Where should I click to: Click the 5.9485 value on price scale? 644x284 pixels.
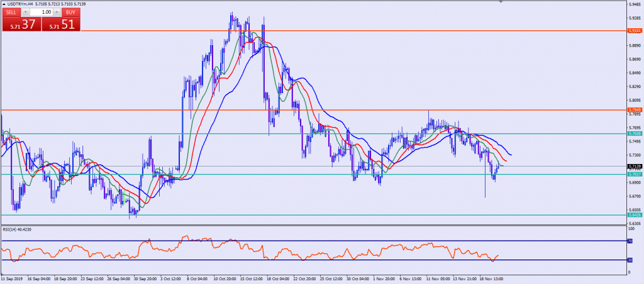click(x=635, y=4)
